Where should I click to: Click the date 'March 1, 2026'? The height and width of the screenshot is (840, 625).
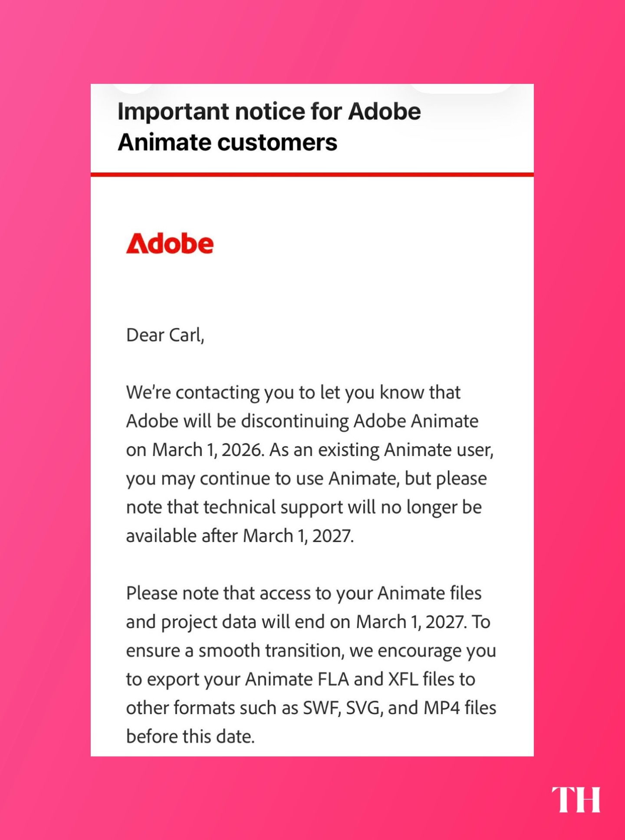(x=207, y=450)
